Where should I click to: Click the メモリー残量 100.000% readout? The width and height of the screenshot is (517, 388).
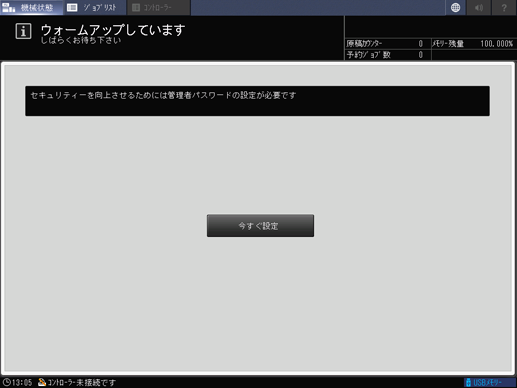coord(474,44)
